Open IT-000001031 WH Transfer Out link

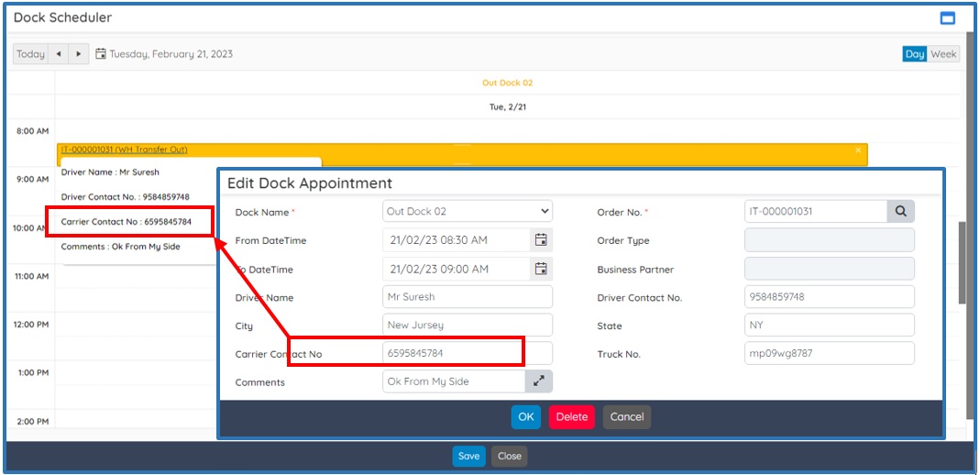coord(123,149)
